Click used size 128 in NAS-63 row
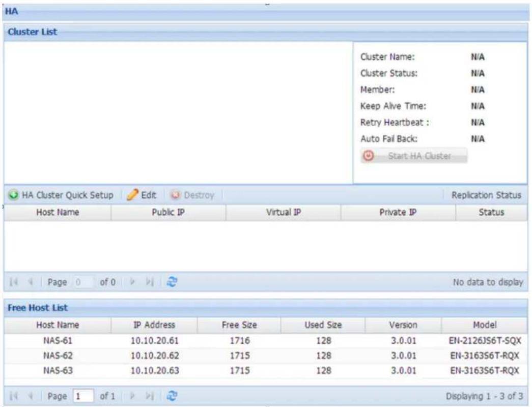This screenshot has height=407, width=532. pyautogui.click(x=324, y=370)
